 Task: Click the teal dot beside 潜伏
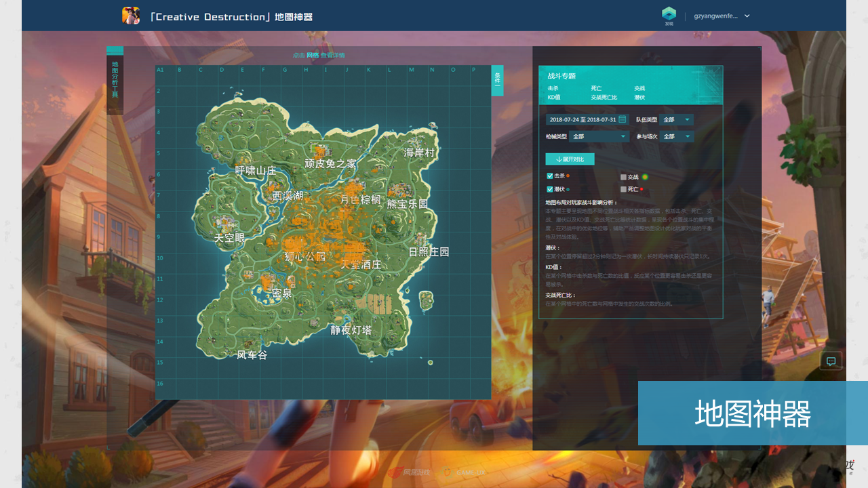pos(568,190)
